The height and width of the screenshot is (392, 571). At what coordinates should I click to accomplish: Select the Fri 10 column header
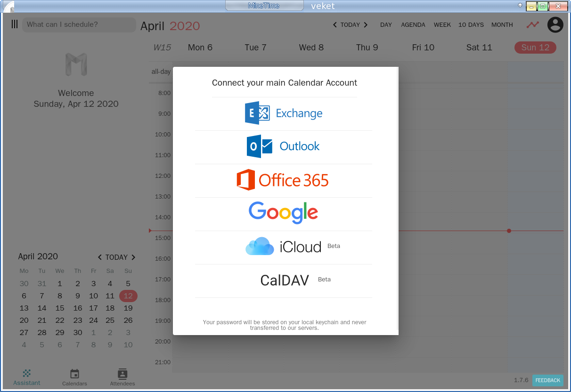tap(423, 48)
